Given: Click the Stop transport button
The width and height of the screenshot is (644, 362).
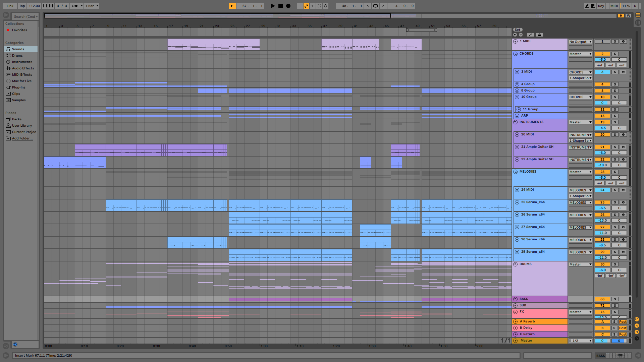Looking at the screenshot, I should pyautogui.click(x=280, y=6).
